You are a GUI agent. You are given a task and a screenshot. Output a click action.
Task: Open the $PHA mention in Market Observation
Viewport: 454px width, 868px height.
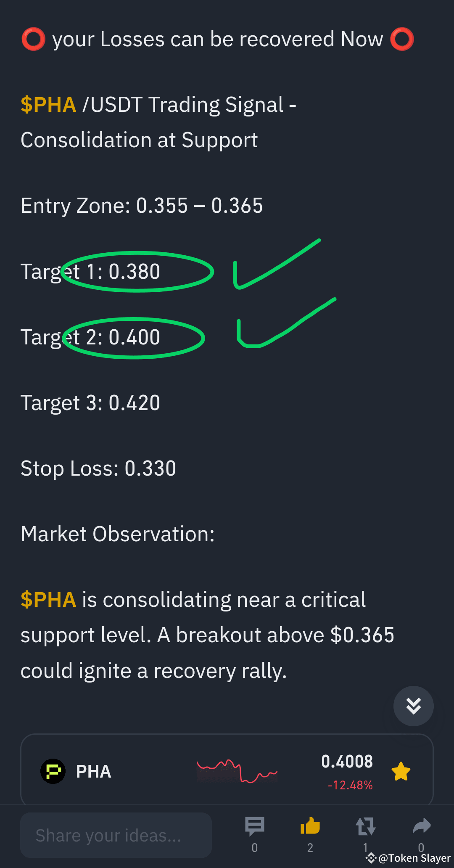(48, 600)
